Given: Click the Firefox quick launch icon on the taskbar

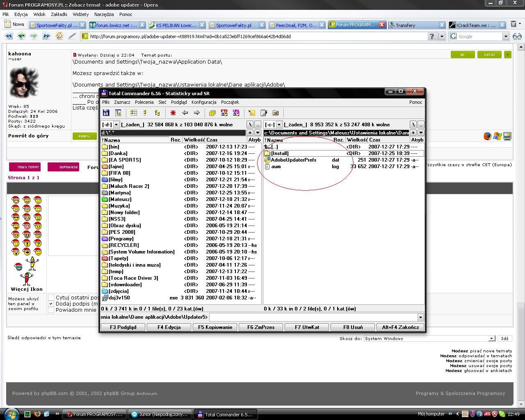Looking at the screenshot, I should [x=37, y=414].
